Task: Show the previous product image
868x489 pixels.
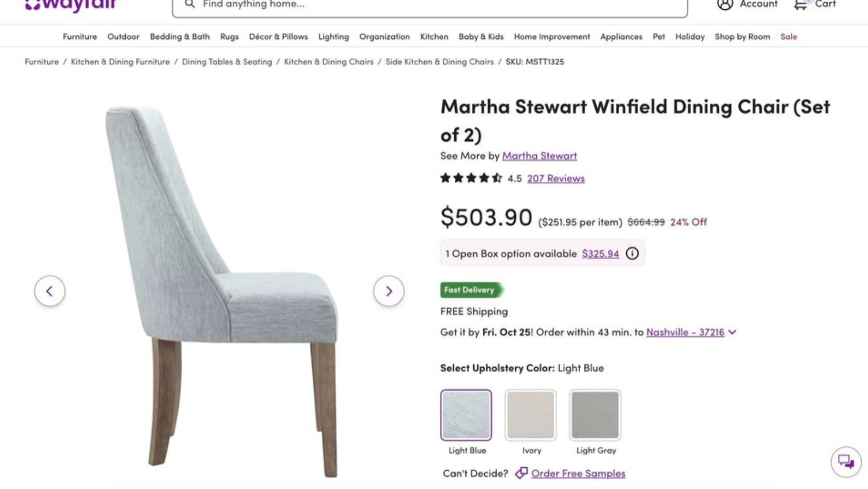Action: [x=50, y=291]
